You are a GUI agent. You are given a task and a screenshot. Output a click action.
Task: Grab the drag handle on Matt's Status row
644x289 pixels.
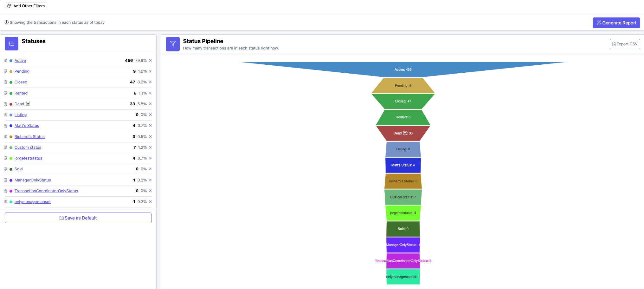coord(6,126)
